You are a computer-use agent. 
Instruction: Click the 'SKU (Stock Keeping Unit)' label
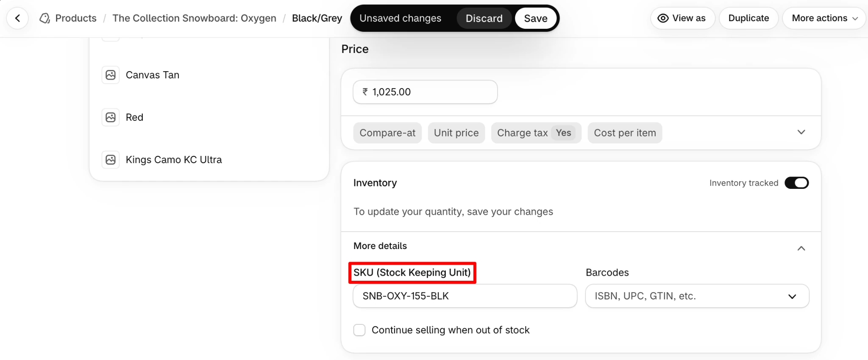tap(412, 273)
